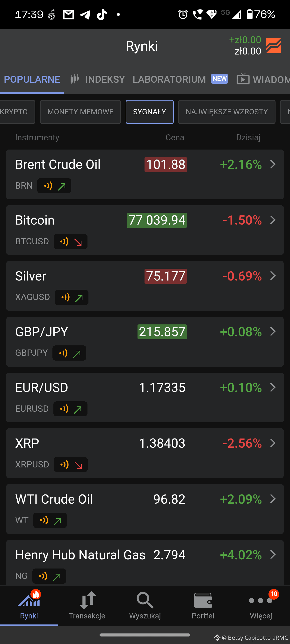This screenshot has width=290, height=644.
Task: Expand XRP row details arrow
Action: (x=273, y=443)
